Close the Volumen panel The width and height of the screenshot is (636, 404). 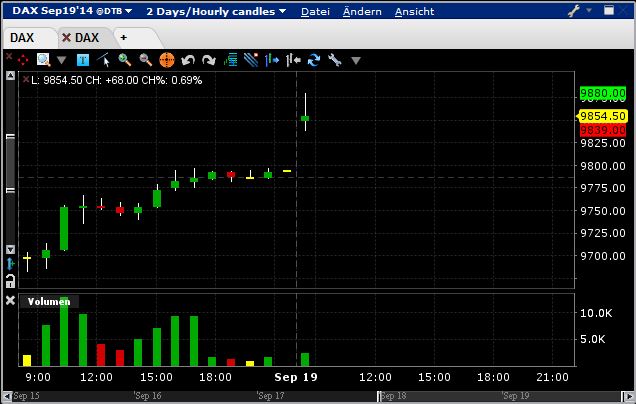[10, 300]
